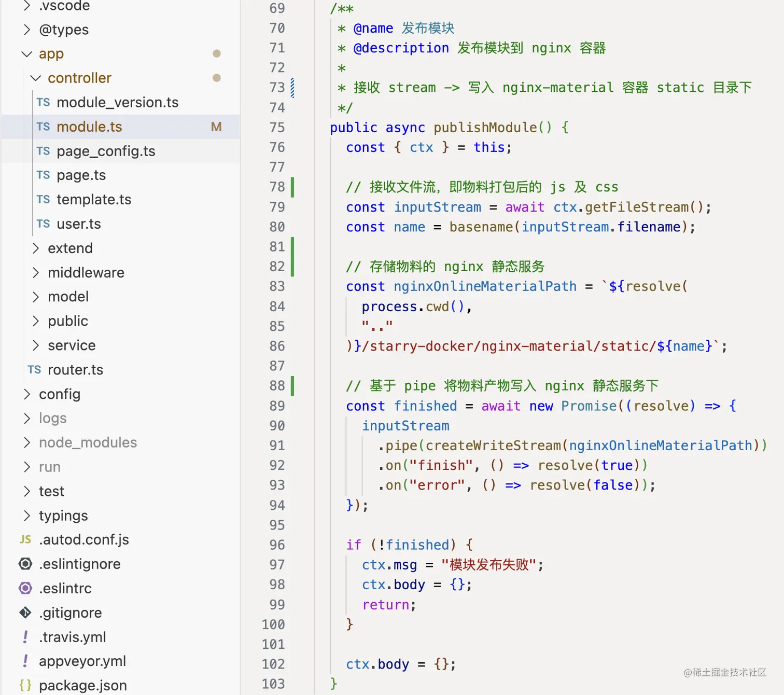The width and height of the screenshot is (784, 695).
Task: Expand the .vscode folder
Action: click(27, 6)
